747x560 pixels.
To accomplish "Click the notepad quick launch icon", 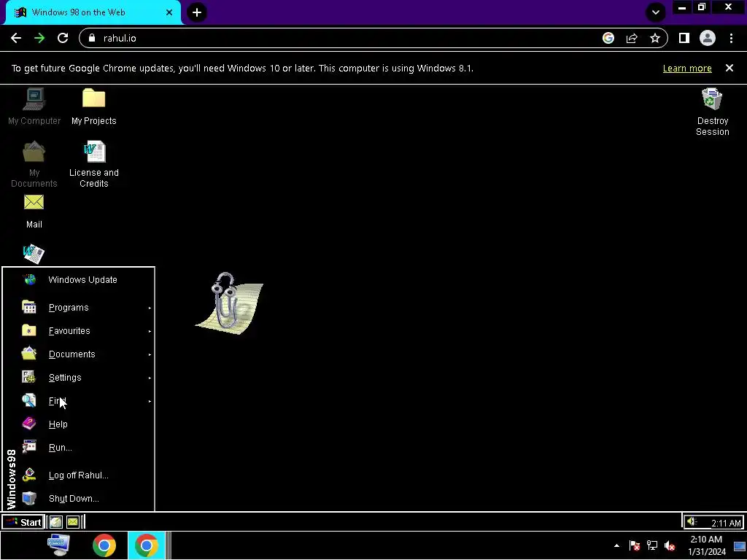I will [55, 522].
